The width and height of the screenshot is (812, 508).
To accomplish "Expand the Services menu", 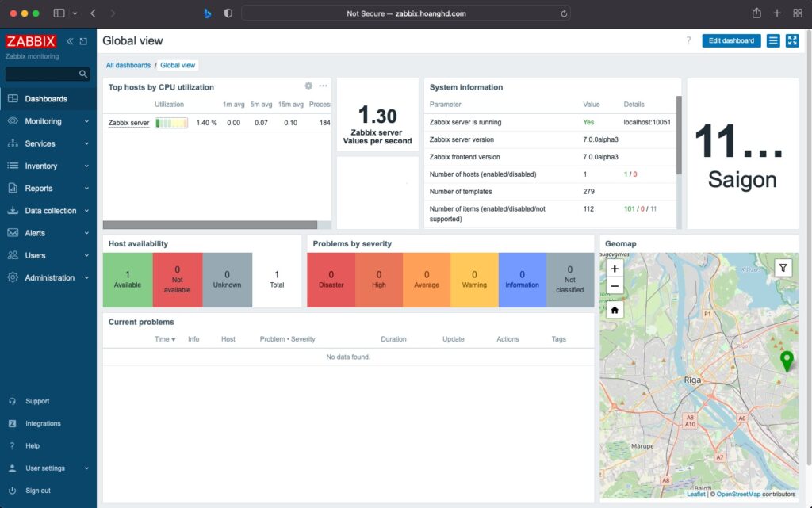I will [x=48, y=143].
